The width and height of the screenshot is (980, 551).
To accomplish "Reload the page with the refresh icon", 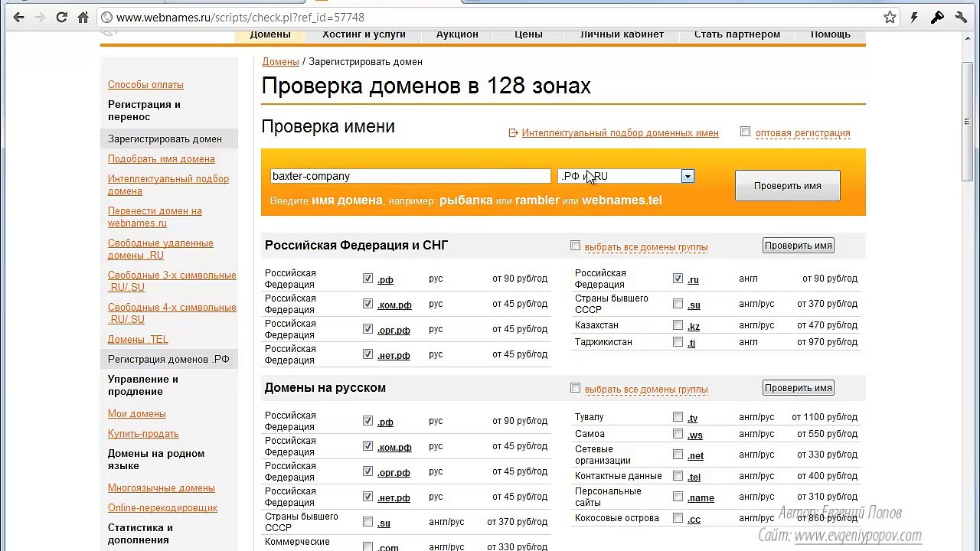I will [62, 17].
